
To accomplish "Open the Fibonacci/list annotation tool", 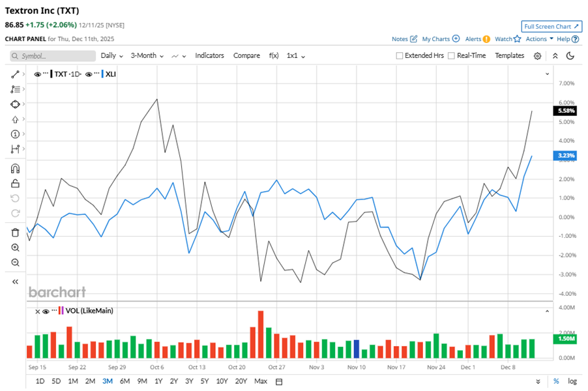I will click(x=15, y=89).
